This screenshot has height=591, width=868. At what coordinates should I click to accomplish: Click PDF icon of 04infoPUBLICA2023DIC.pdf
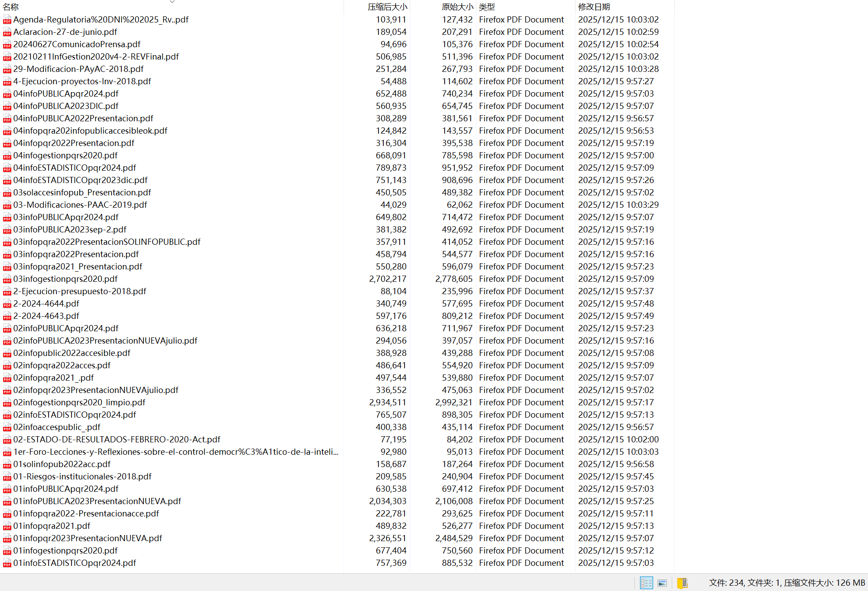coord(7,106)
